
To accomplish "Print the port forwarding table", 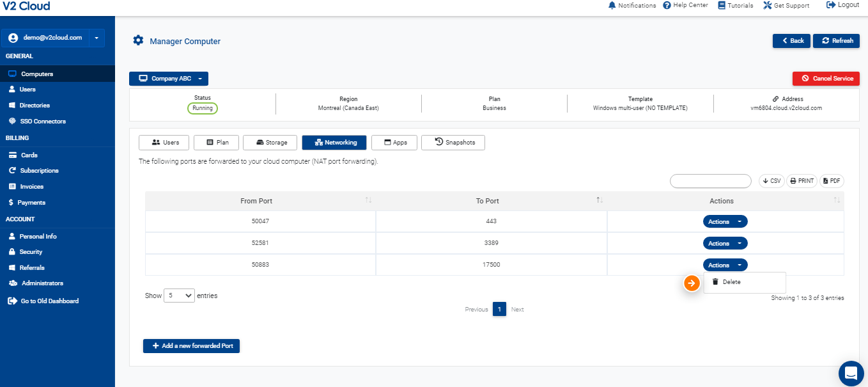I will click(x=802, y=181).
